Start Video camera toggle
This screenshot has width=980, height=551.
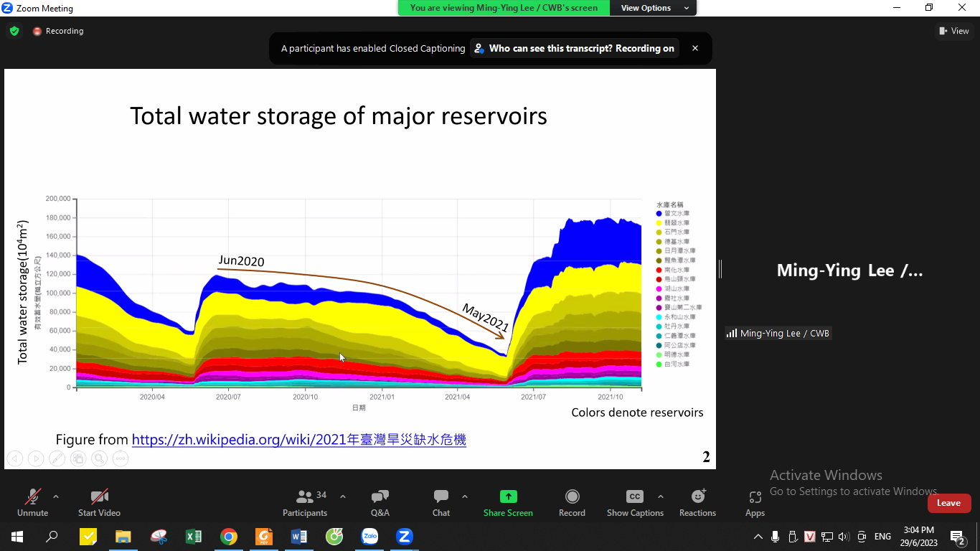pos(99,502)
